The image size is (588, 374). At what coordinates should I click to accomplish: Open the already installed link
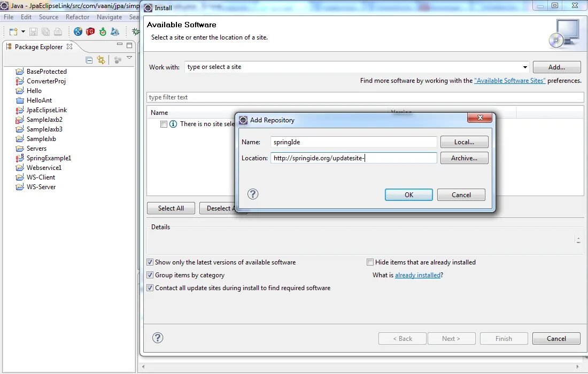418,275
